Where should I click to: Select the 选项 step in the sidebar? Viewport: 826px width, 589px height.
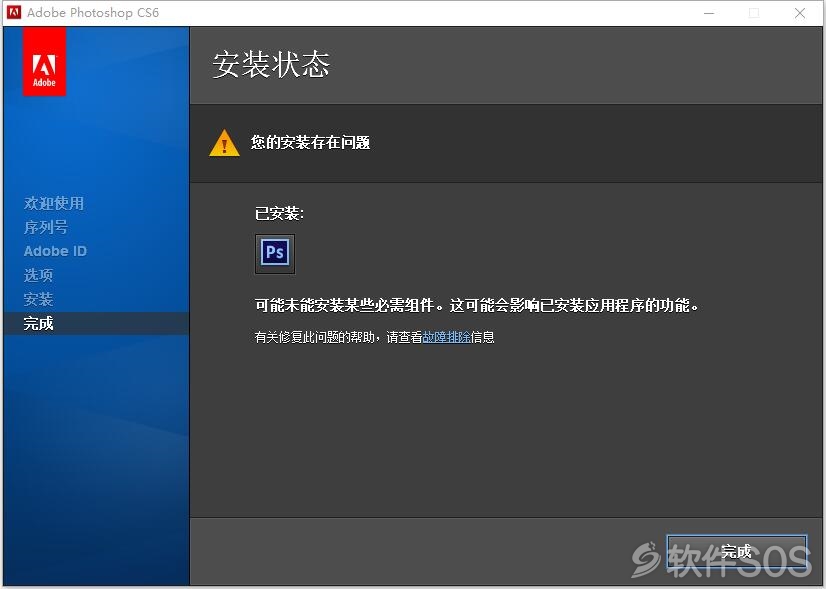[38, 275]
